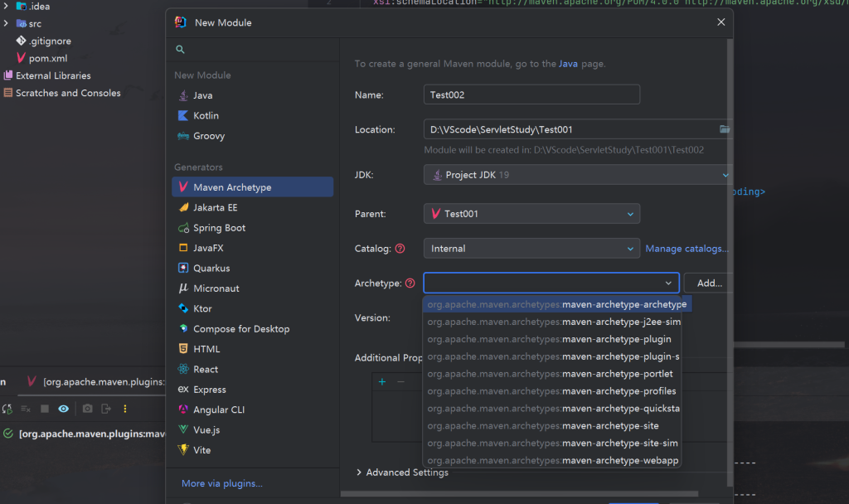Screen dimensions: 849x504
Task: Click the camera icon in Run toolbar
Action: (x=87, y=409)
